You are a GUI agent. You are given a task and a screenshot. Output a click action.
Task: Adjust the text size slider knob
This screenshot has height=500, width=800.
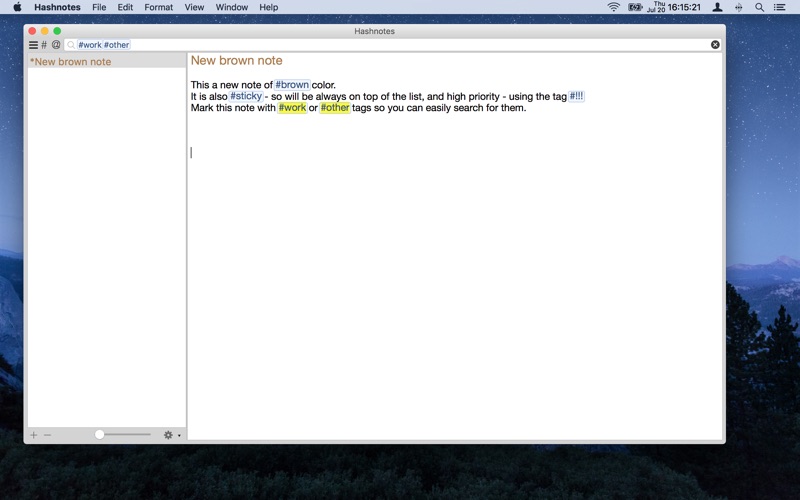99,435
